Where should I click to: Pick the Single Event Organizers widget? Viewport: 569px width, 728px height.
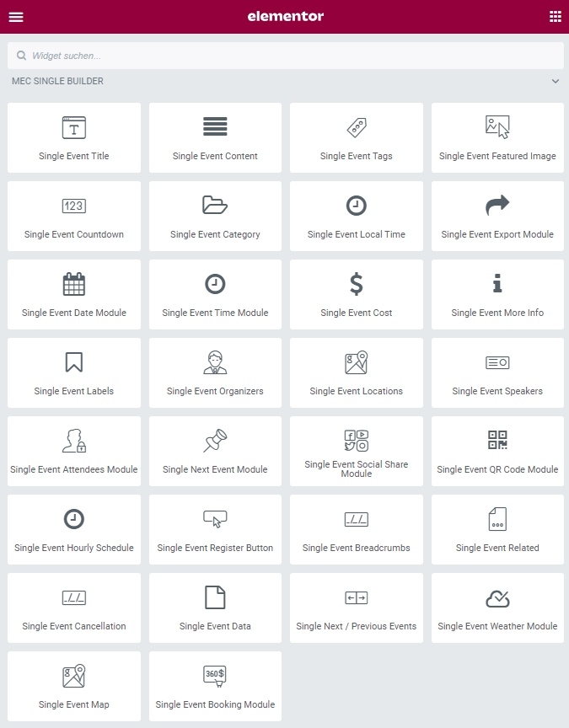[215, 373]
